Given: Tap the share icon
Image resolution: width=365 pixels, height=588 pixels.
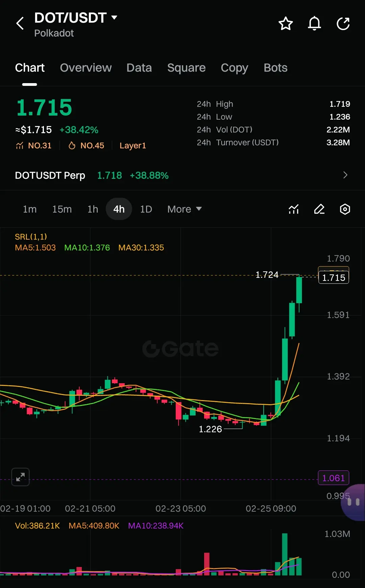Looking at the screenshot, I should point(343,23).
